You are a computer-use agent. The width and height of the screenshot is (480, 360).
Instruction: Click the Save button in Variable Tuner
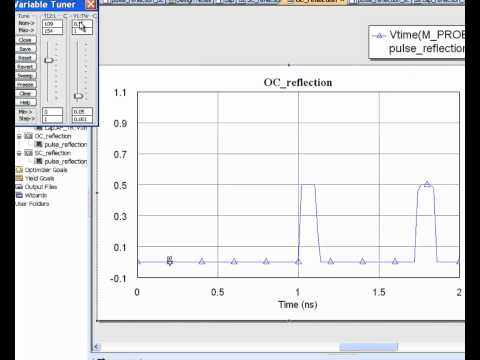(25, 49)
